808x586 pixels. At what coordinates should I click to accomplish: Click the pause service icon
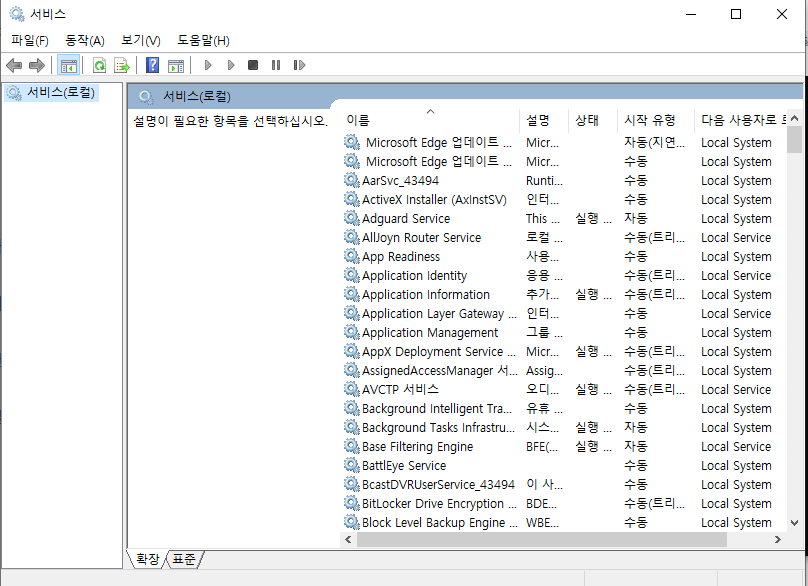point(276,65)
